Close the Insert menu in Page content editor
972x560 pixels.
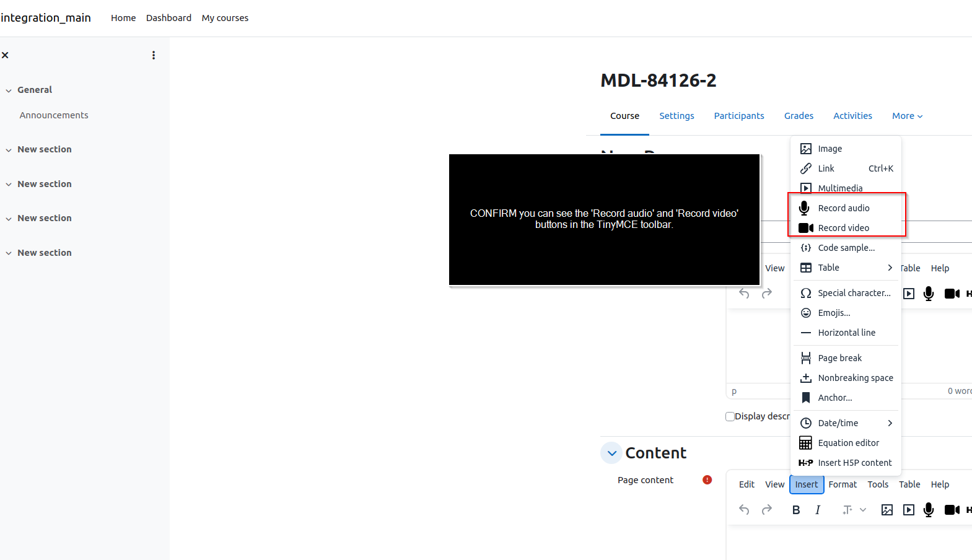pyautogui.click(x=807, y=484)
